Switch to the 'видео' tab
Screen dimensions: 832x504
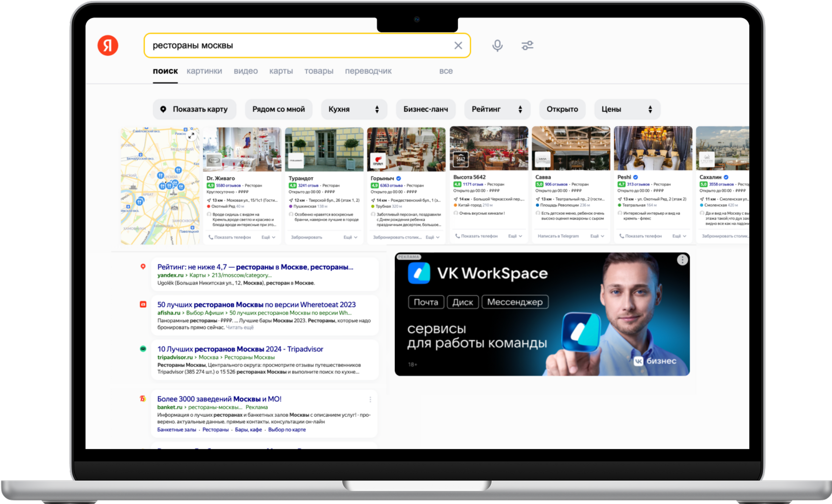click(246, 71)
